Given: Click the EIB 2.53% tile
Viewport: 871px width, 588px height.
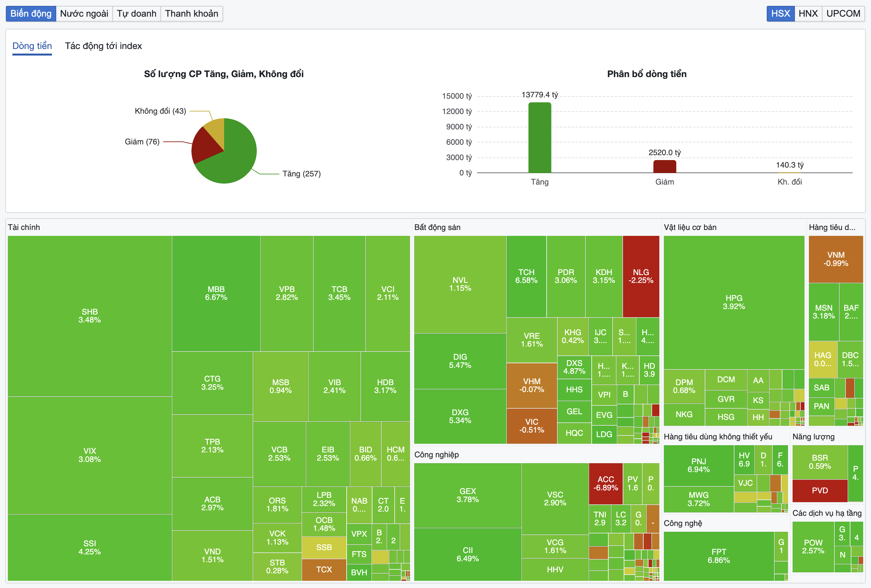Looking at the screenshot, I should (328, 454).
